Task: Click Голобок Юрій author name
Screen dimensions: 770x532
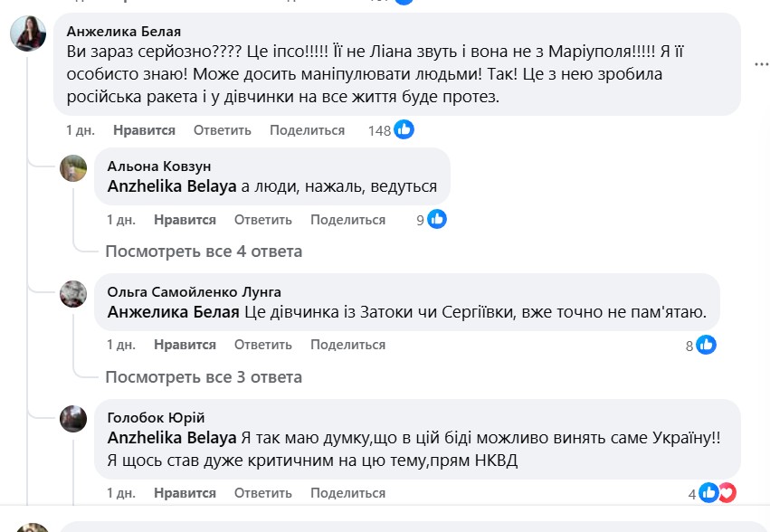Action: pos(156,417)
